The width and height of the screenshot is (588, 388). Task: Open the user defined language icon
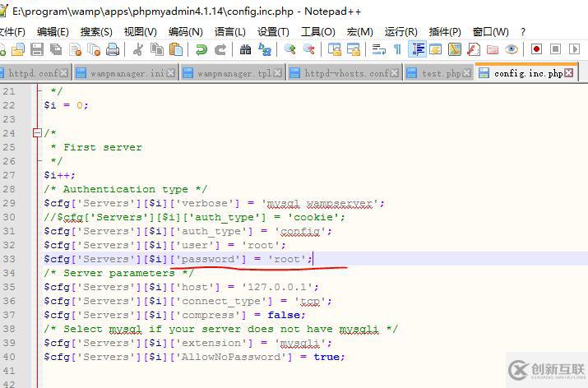tap(436, 49)
